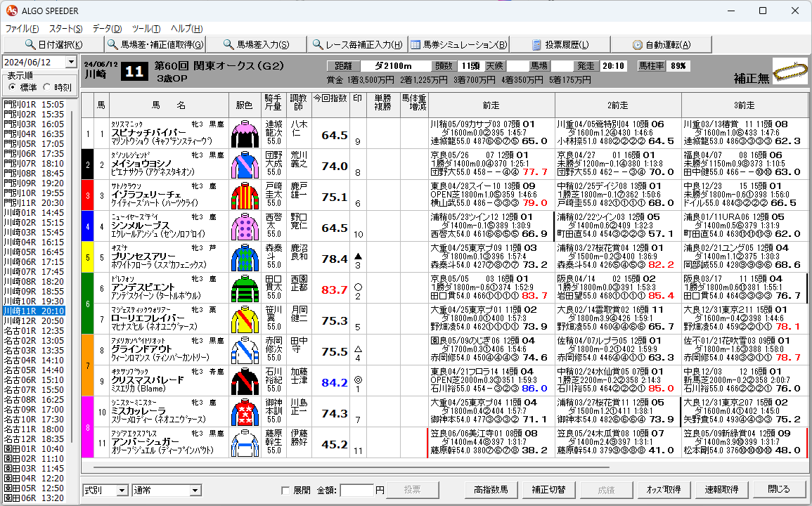Open スタート(S) menu

pyautogui.click(x=66, y=29)
